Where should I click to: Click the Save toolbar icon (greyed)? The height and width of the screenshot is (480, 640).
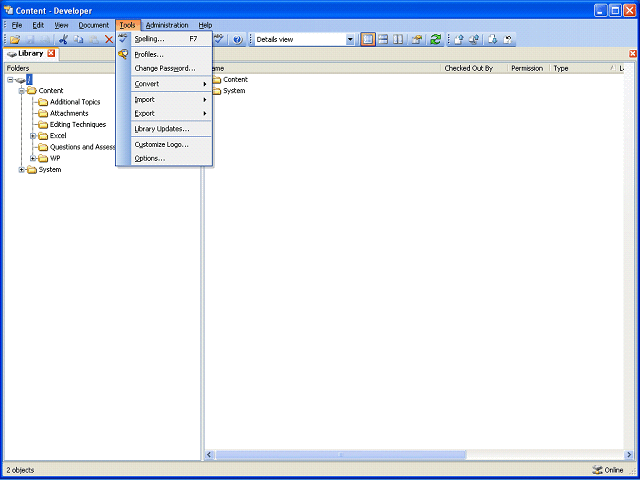(x=31, y=40)
